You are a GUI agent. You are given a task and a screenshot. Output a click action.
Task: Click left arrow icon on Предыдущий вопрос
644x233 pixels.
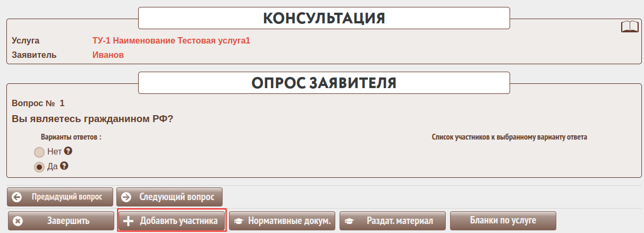point(17,197)
